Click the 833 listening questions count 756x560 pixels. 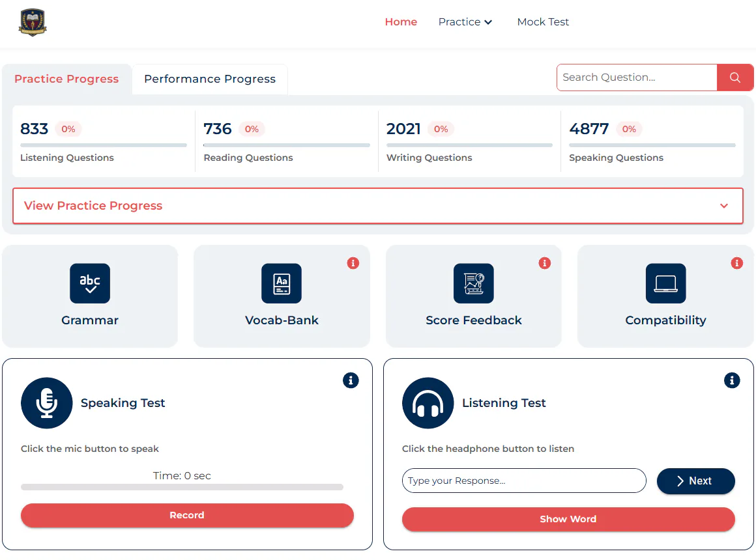pyautogui.click(x=35, y=129)
